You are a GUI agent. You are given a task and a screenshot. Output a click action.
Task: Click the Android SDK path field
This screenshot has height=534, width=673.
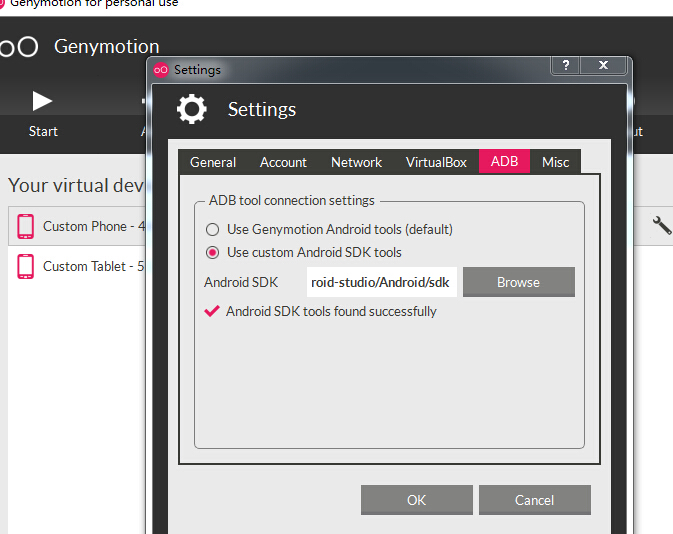pyautogui.click(x=381, y=282)
